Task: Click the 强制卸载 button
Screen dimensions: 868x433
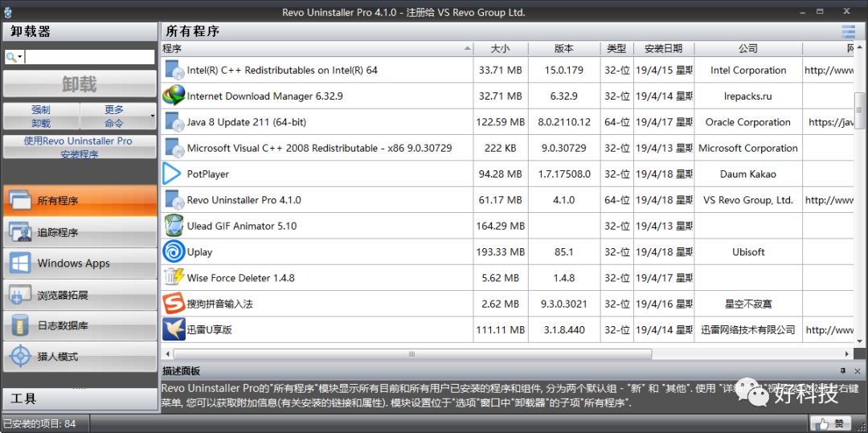Action: coord(41,116)
